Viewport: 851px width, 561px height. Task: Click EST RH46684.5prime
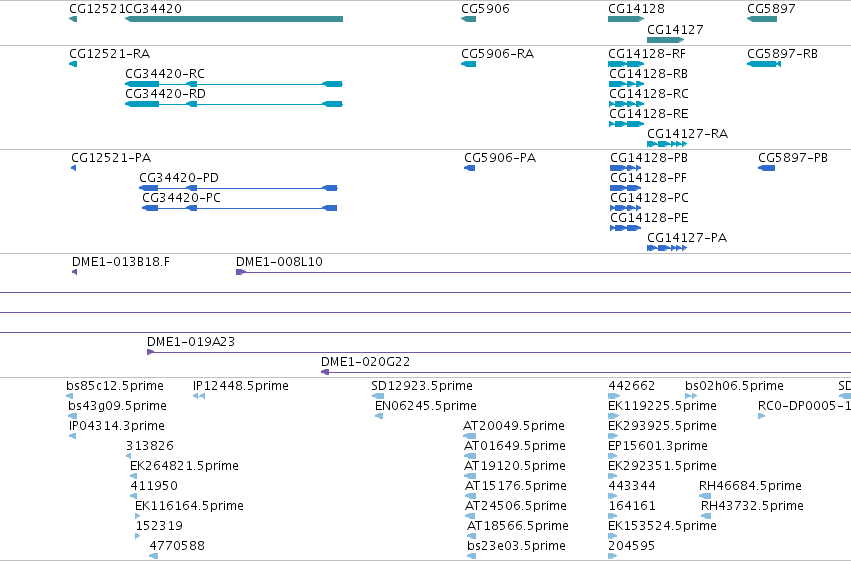click(751, 486)
